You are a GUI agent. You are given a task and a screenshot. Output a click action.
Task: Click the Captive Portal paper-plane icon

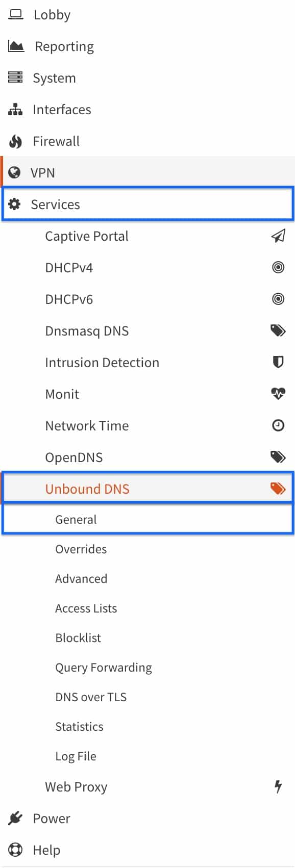point(278,236)
